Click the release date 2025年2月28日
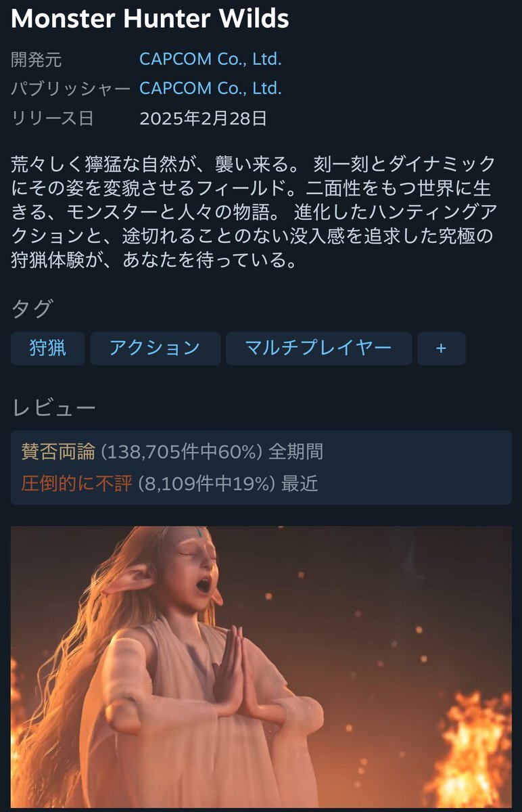Screen dimensions: 522x812 click(x=204, y=118)
